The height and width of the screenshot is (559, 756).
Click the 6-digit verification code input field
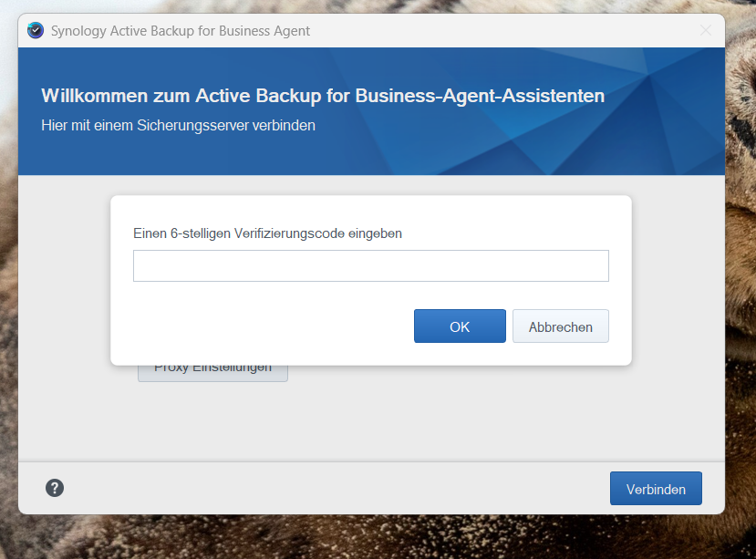coord(371,265)
